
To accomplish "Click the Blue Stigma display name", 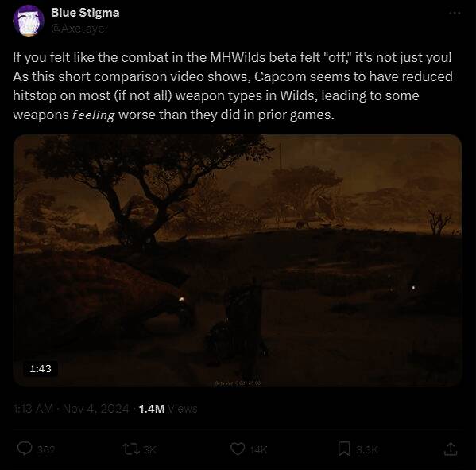I will click(85, 13).
